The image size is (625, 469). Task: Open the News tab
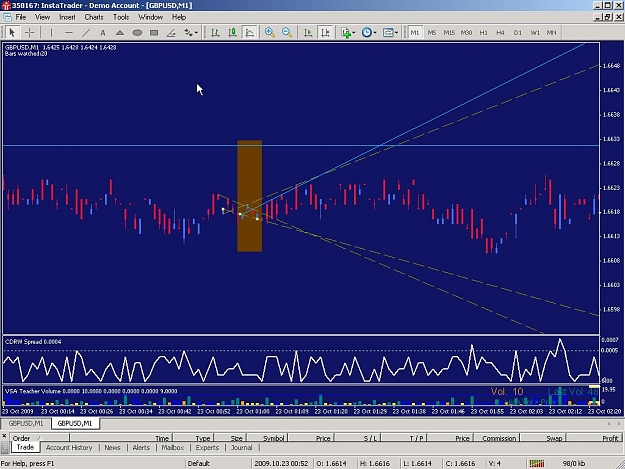(x=112, y=447)
